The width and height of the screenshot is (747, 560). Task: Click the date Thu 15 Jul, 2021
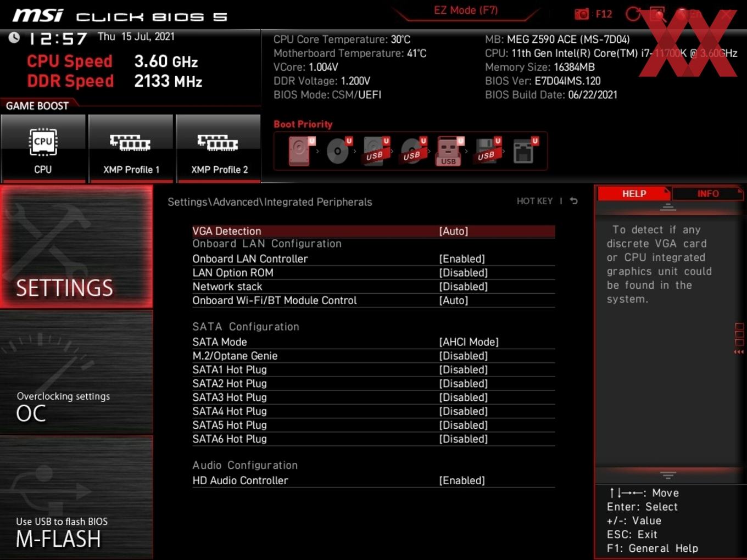pos(136,37)
